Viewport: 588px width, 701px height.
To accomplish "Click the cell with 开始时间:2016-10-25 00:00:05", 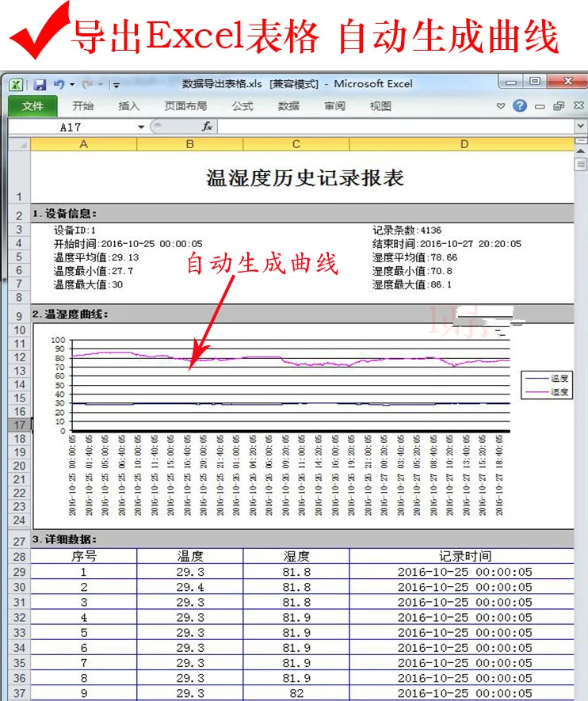I will coord(128,244).
